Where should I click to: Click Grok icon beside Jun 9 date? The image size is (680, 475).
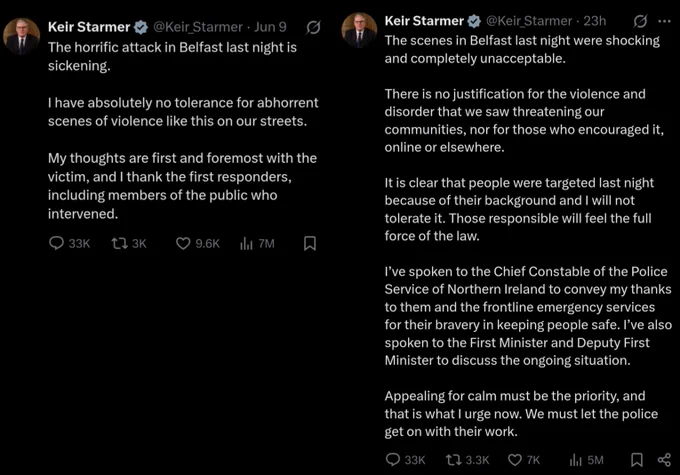[313, 27]
